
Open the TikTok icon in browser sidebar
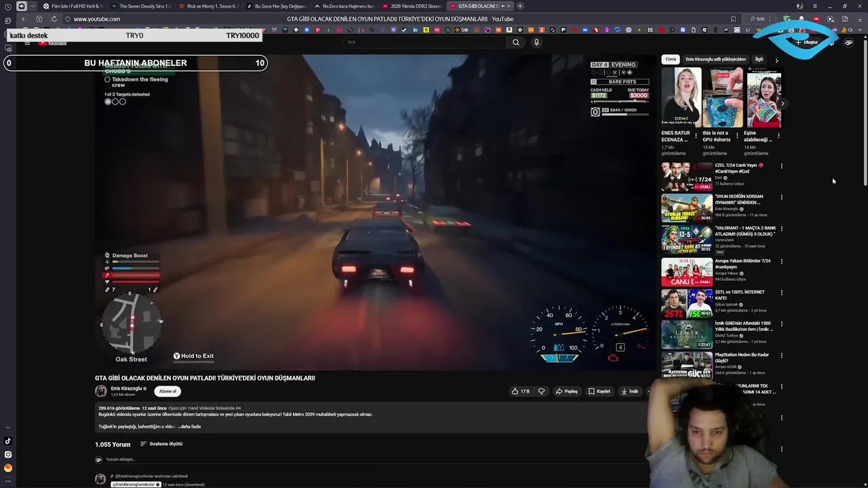[8, 441]
